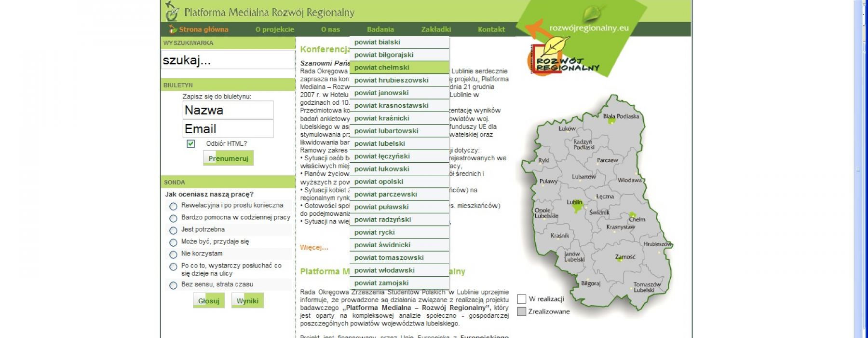
Task: Select powiat lubelski from dropdown
Action: [399, 144]
